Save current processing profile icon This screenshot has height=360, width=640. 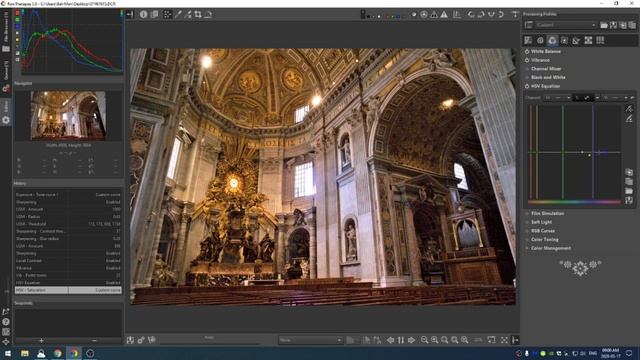613,25
